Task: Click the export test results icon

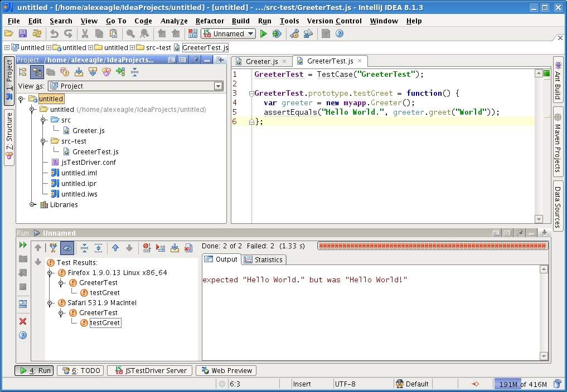Action: (175, 247)
